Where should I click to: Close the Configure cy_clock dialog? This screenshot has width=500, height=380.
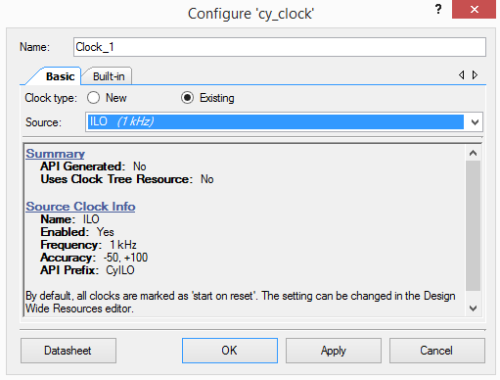[474, 9]
